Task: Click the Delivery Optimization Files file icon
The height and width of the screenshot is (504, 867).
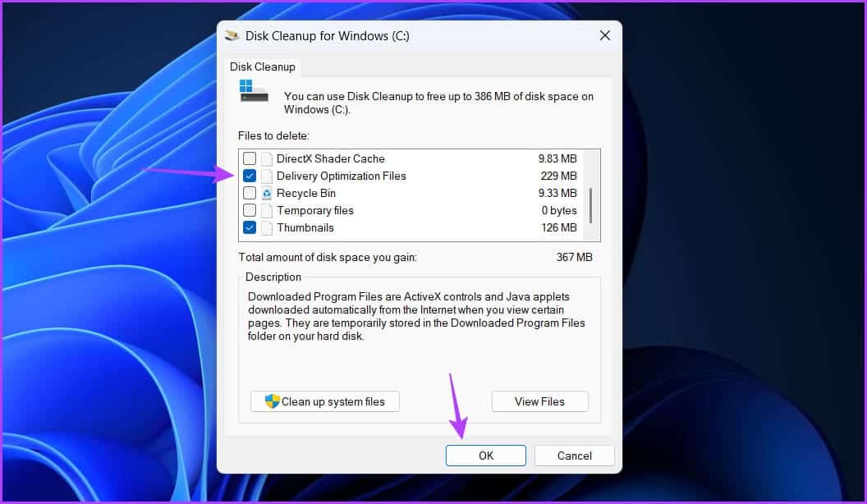Action: [x=267, y=176]
